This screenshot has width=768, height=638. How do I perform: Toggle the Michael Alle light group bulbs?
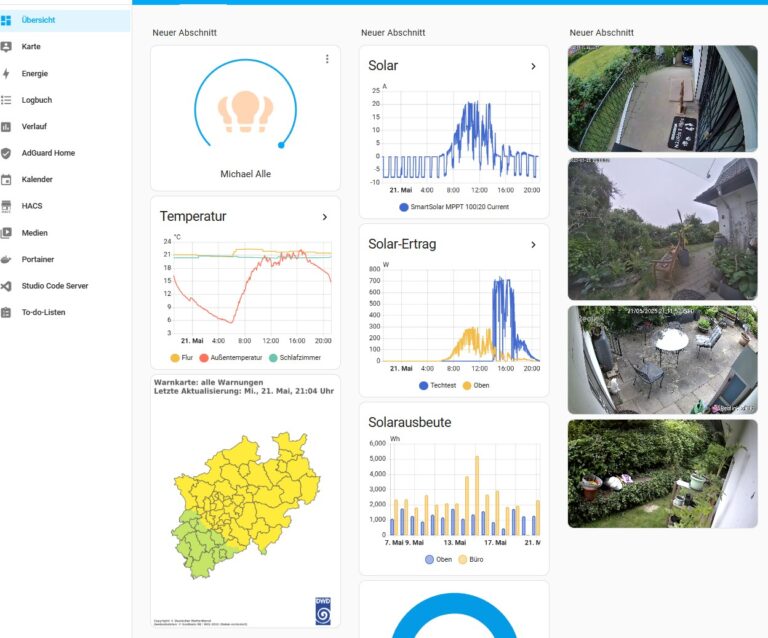tap(245, 111)
